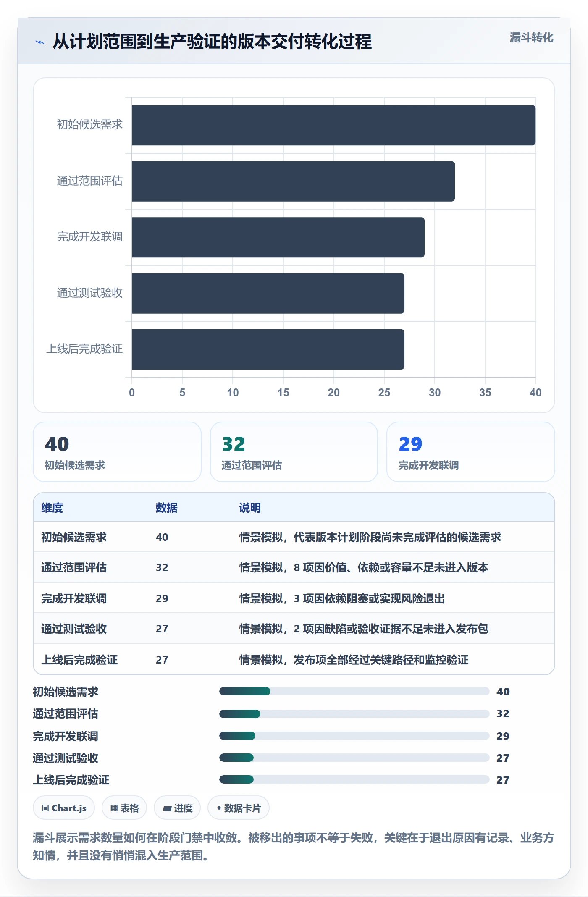The width and height of the screenshot is (588, 897).
Task: Click the 初始候选需求 bar in chart
Action: click(x=334, y=125)
